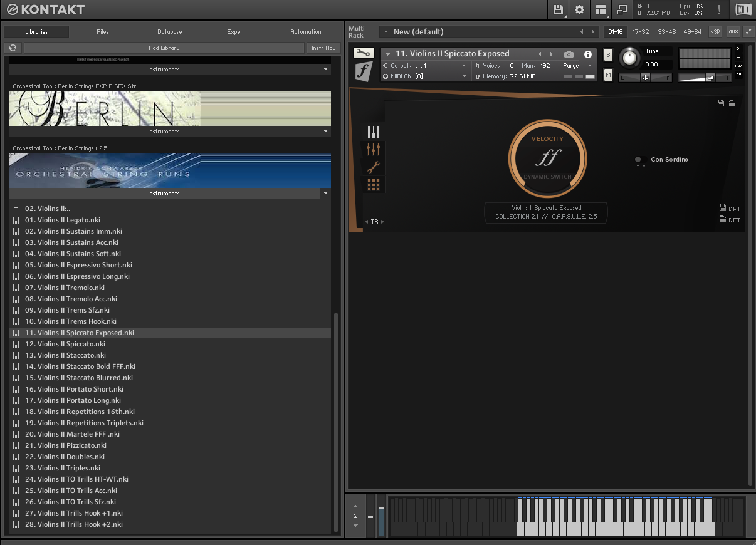The width and height of the screenshot is (756, 545).
Task: Open the Purge dropdown
Action: [590, 66]
